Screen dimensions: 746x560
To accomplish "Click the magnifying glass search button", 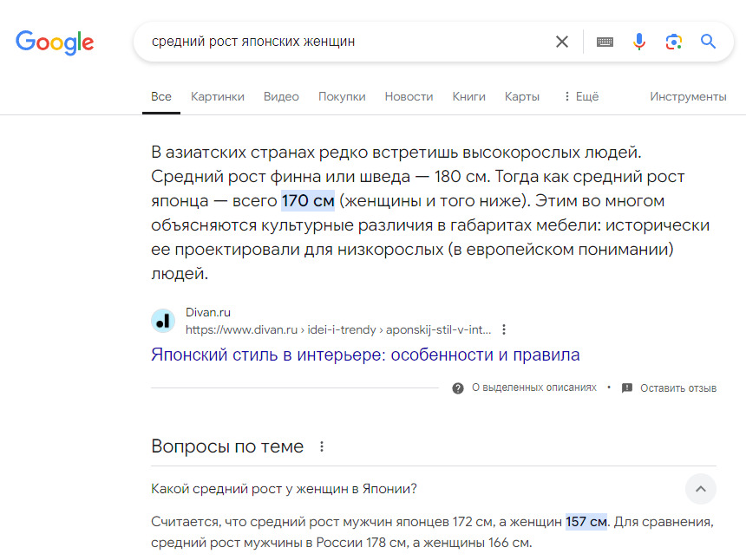I will pos(709,42).
